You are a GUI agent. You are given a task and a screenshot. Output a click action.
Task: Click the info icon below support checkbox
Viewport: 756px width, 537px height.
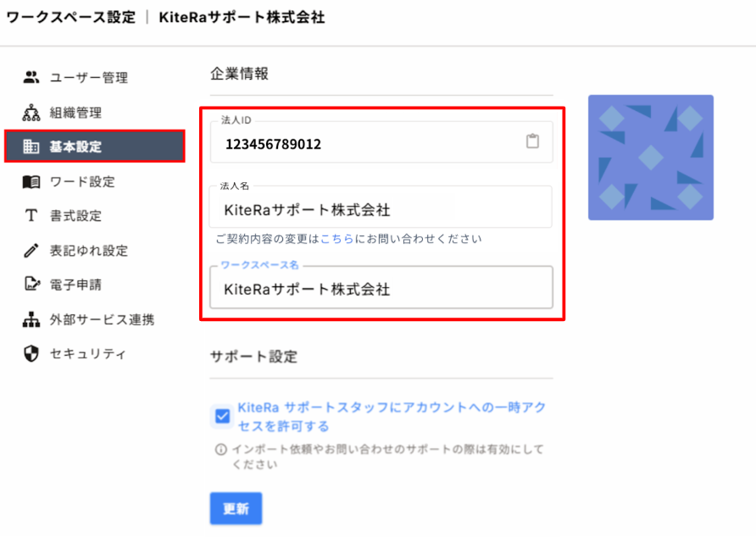[221, 450]
